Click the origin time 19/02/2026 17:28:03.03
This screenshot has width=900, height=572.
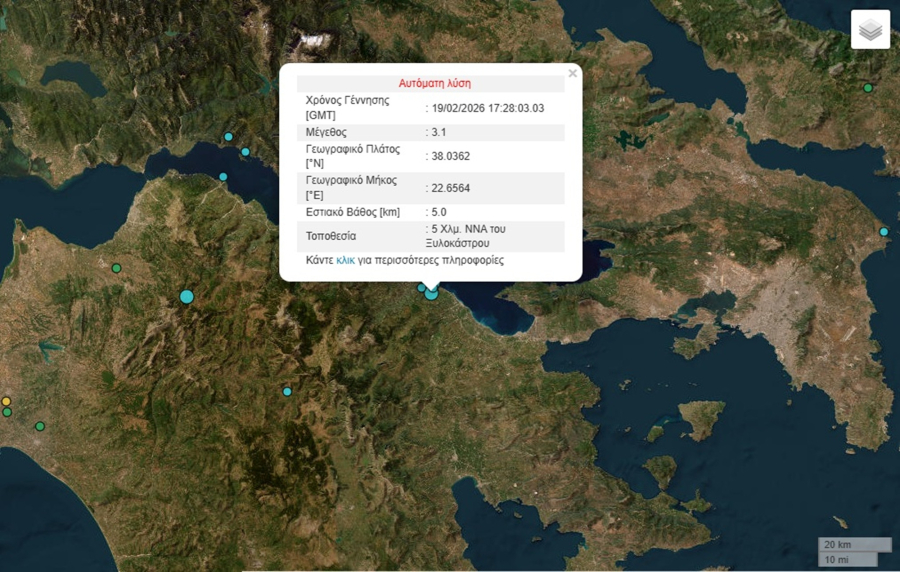tap(488, 108)
